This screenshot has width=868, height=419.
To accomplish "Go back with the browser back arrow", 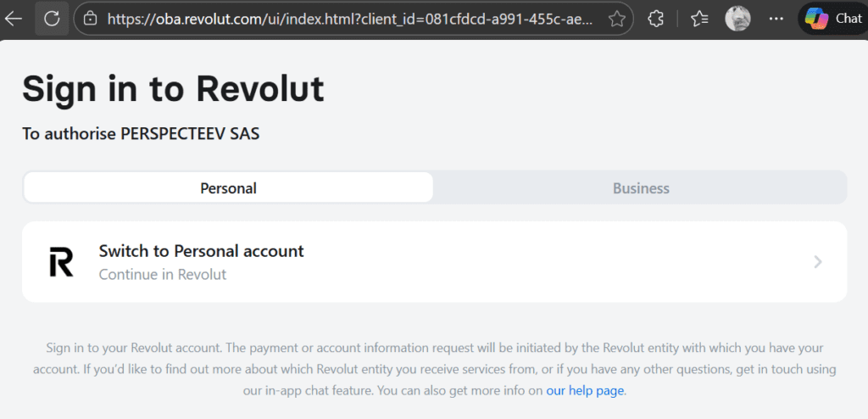I will pyautogui.click(x=14, y=18).
